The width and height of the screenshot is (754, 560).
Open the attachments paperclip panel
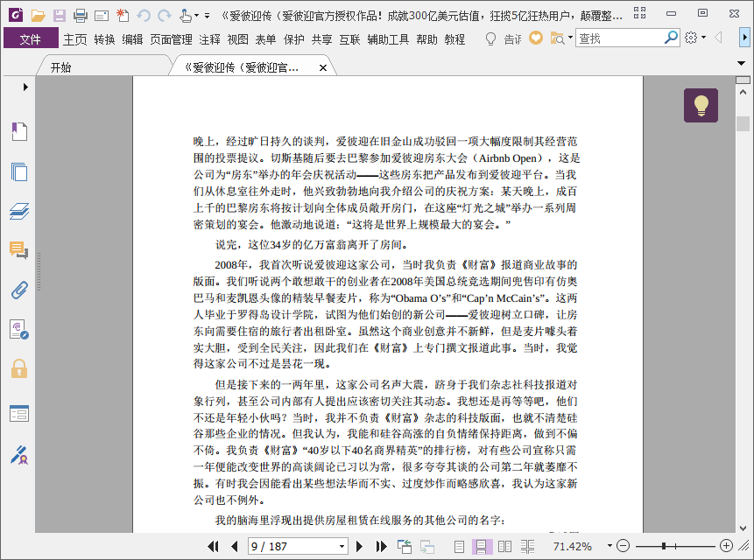[19, 290]
